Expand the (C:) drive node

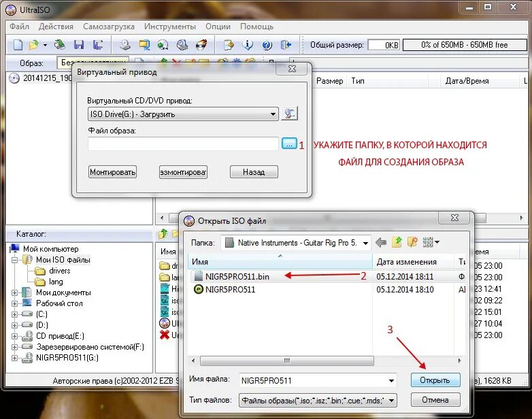click(x=14, y=314)
